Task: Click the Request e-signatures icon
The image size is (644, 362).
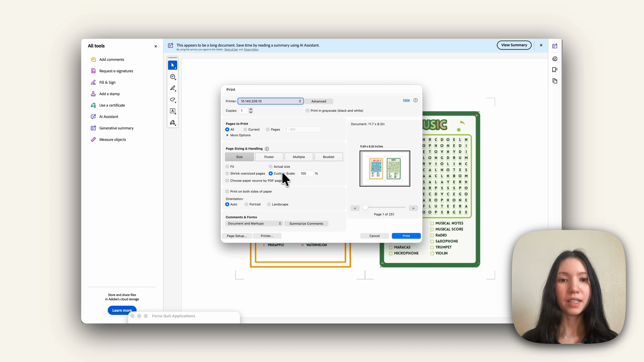Action: [x=93, y=71]
